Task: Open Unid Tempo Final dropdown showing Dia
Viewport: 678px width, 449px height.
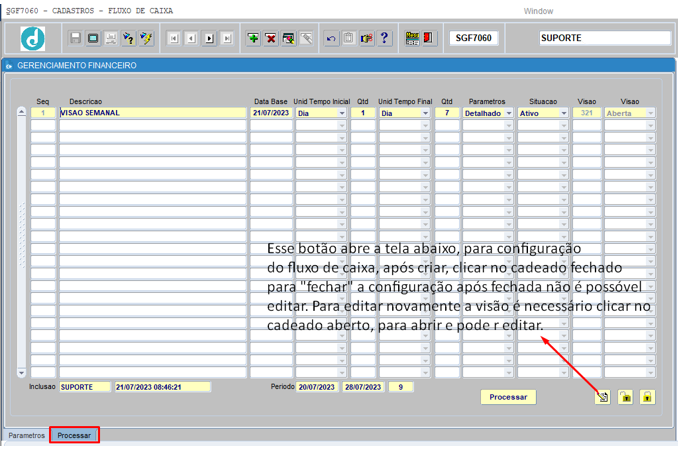Action: 425,113
